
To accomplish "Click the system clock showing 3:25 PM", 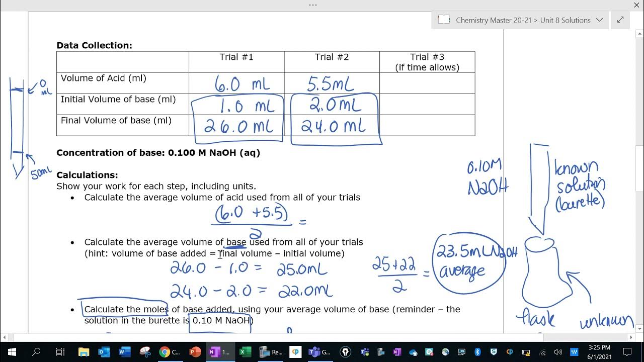I will tap(599, 352).
